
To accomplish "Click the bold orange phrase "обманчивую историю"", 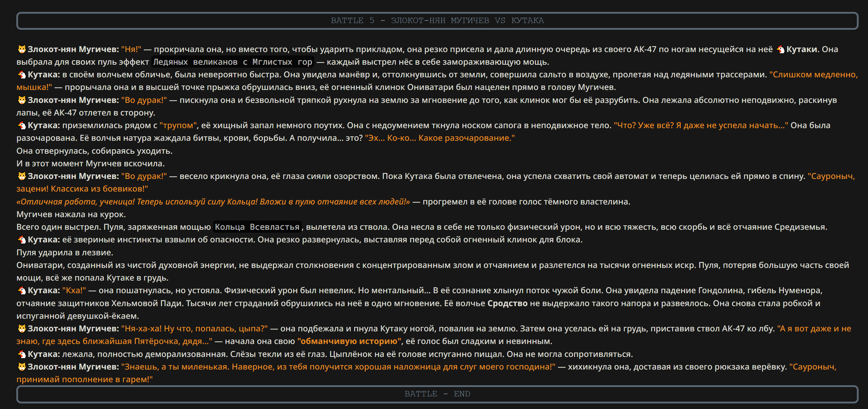I will pos(349,341).
